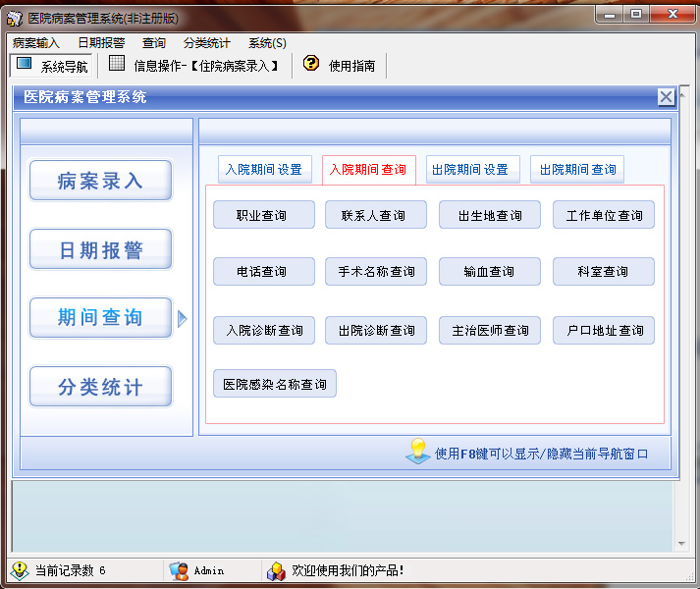The width and height of the screenshot is (700, 589).
Task: Open the 日期报警 menu
Action: tap(101, 43)
